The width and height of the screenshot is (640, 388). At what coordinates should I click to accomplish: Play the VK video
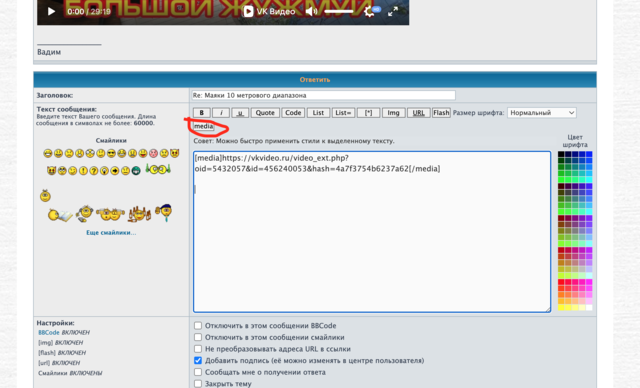pyautogui.click(x=51, y=11)
